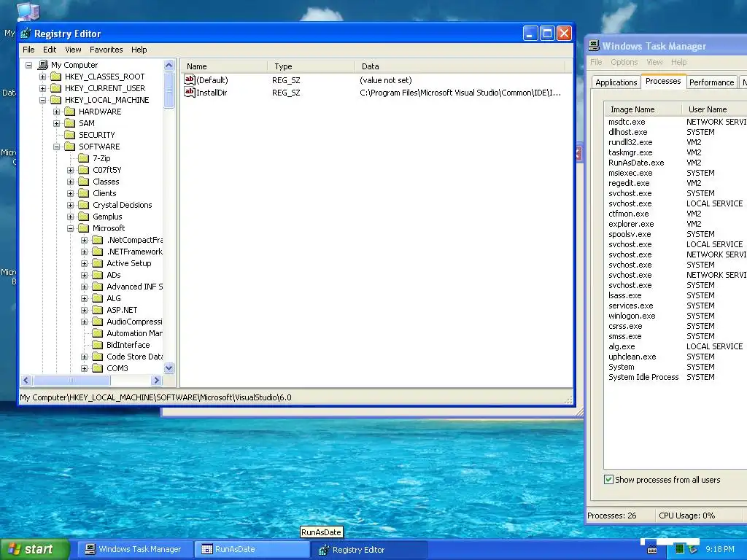The image size is (747, 560).
Task: Click the ALG key folder icon
Action: [x=98, y=298]
